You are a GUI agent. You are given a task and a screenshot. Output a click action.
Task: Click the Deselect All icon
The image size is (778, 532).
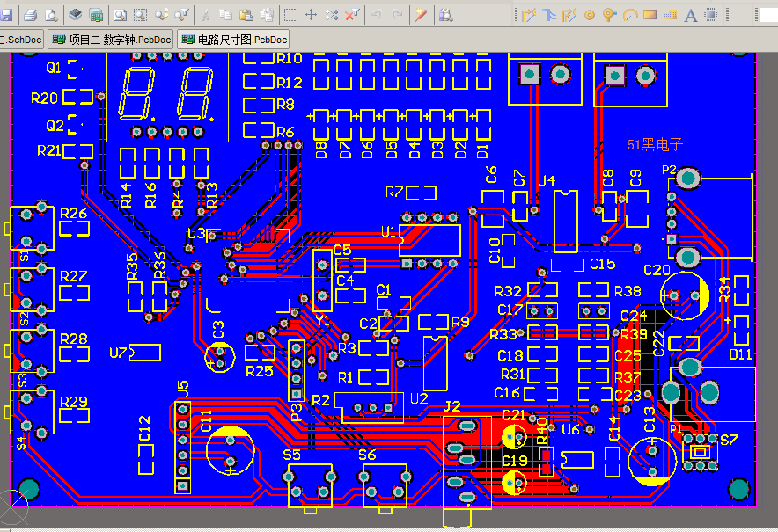tap(332, 15)
